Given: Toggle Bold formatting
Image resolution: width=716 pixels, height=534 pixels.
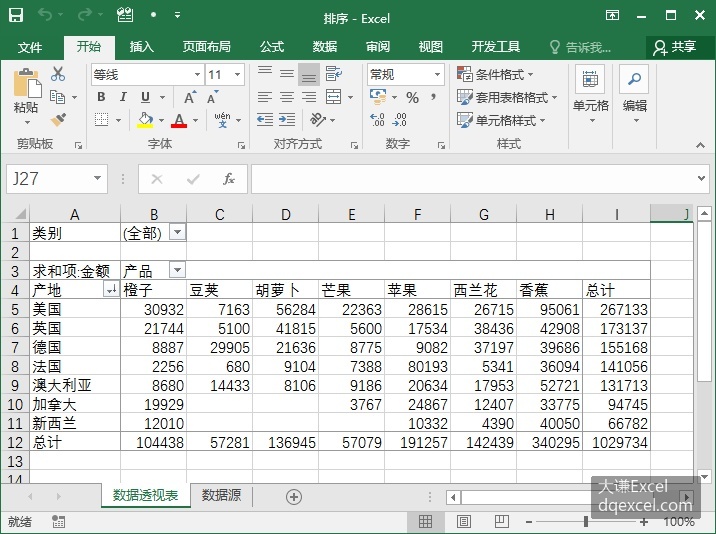Looking at the screenshot, I should pos(101,97).
